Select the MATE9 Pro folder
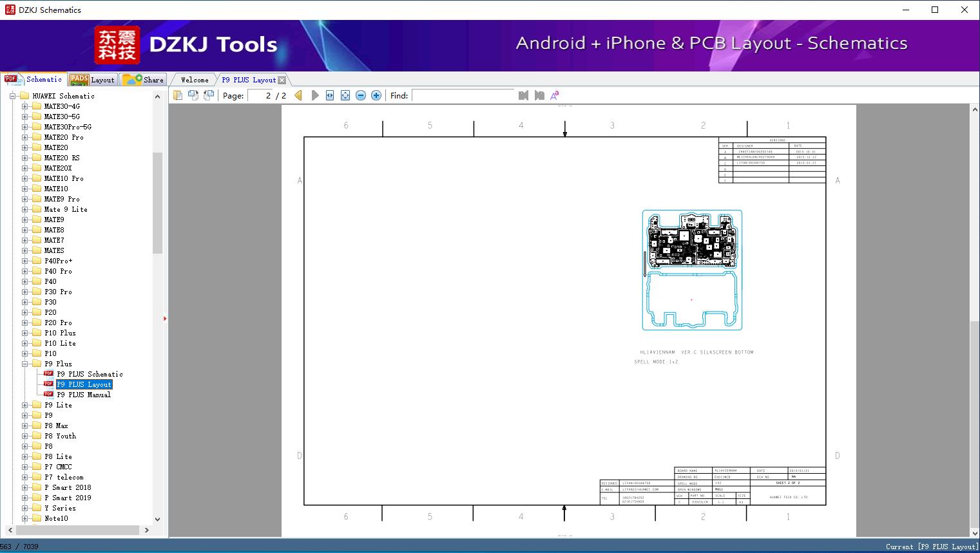 coord(62,199)
